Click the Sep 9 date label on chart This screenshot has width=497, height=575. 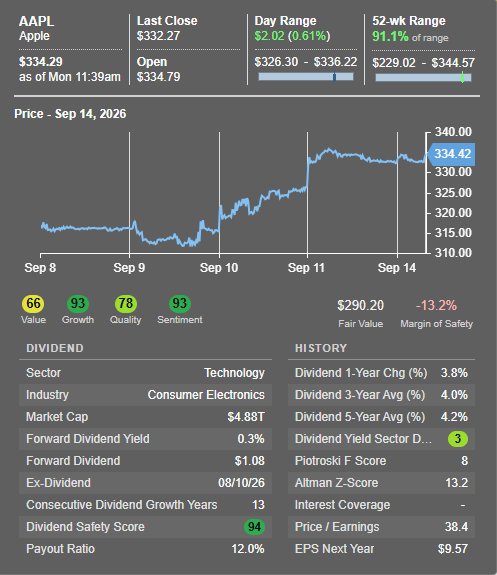(129, 268)
